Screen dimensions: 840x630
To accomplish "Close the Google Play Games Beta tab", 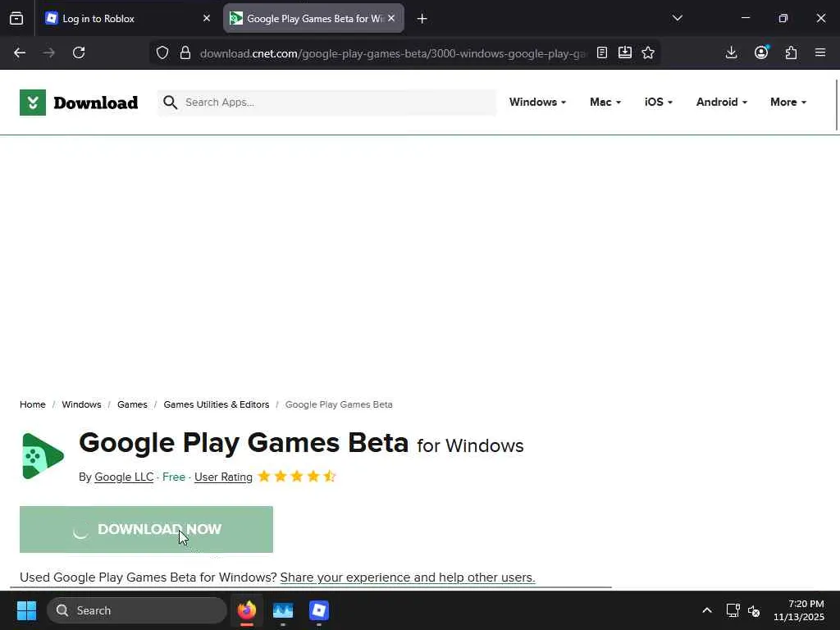I will [391, 18].
